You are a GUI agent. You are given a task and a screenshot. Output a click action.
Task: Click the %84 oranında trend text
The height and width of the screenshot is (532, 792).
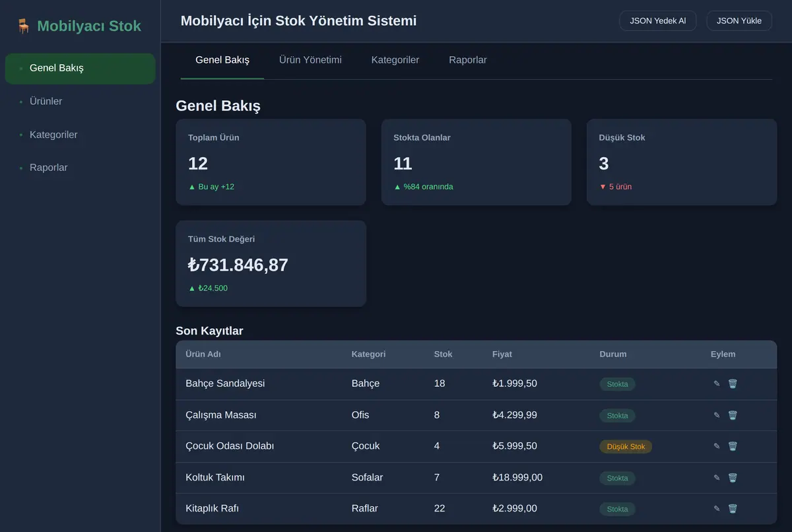click(x=423, y=187)
